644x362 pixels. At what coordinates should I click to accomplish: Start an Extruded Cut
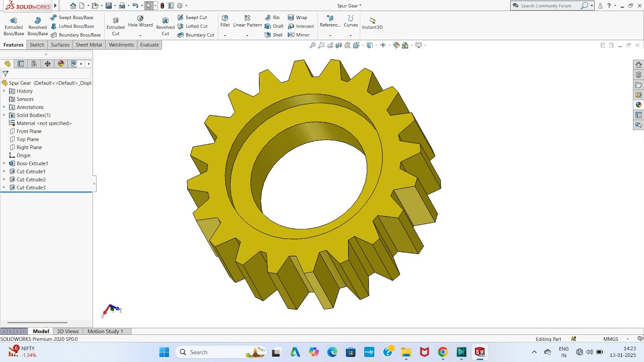tap(116, 26)
